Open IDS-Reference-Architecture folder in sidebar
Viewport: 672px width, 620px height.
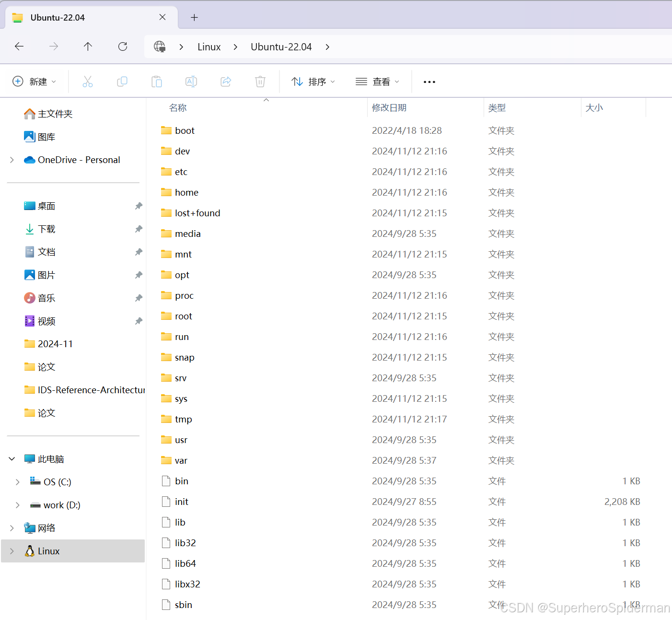84,390
